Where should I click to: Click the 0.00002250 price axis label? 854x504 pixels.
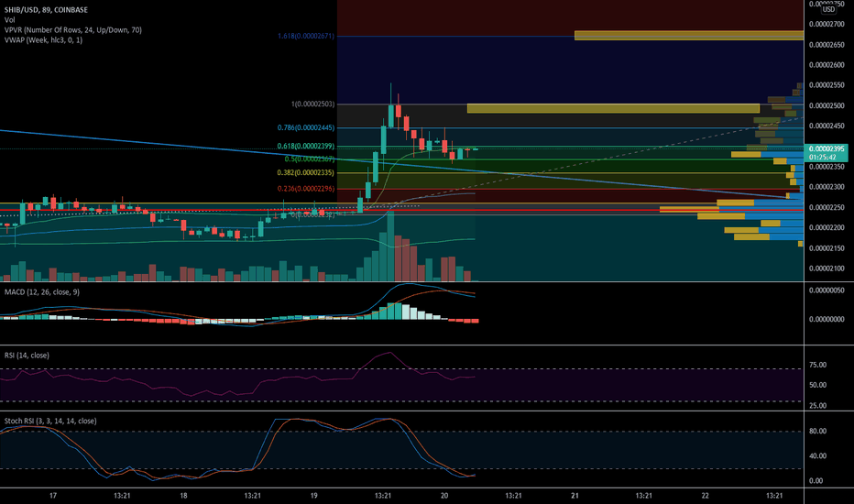click(x=827, y=208)
